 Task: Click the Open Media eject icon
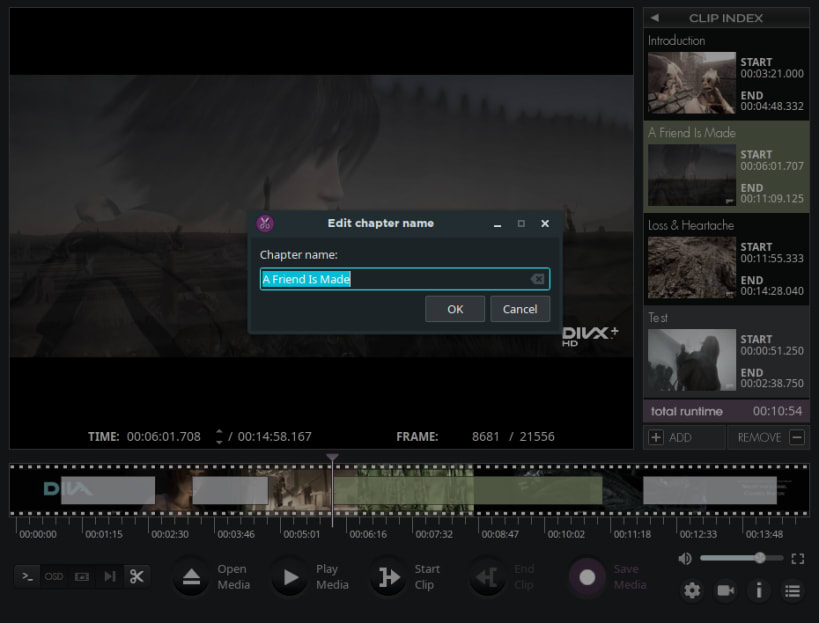[x=191, y=577]
